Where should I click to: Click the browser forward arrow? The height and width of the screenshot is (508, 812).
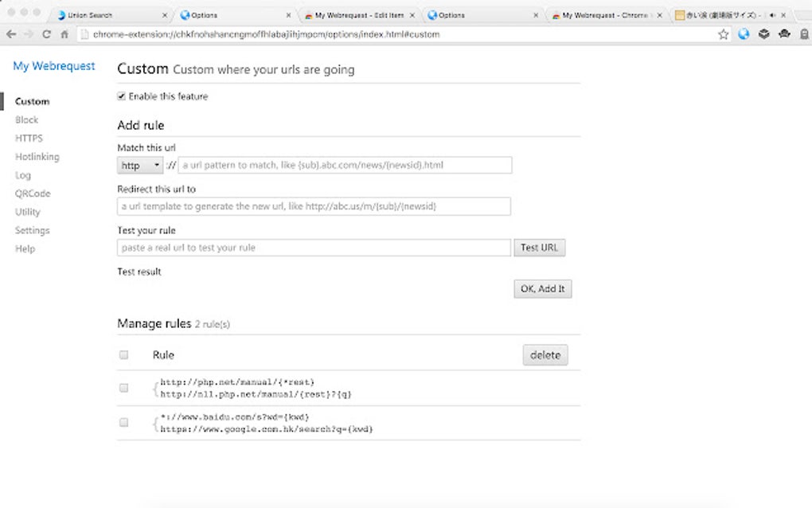click(x=29, y=34)
